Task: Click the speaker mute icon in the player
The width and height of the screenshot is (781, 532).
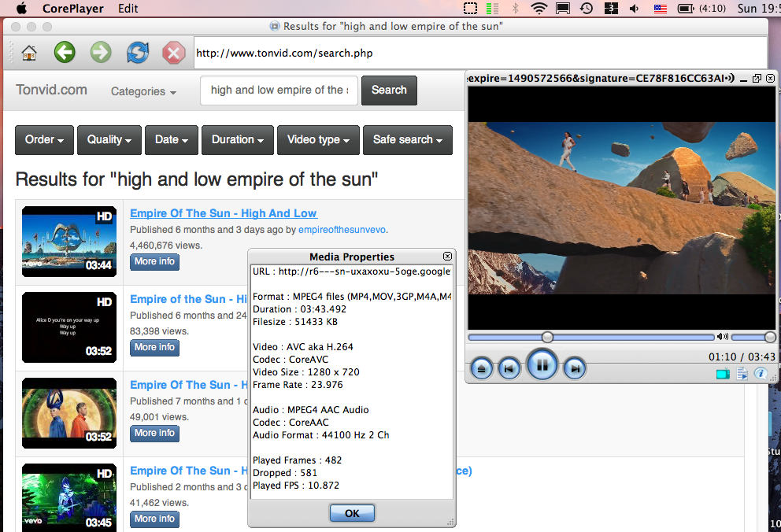Action: [x=722, y=337]
